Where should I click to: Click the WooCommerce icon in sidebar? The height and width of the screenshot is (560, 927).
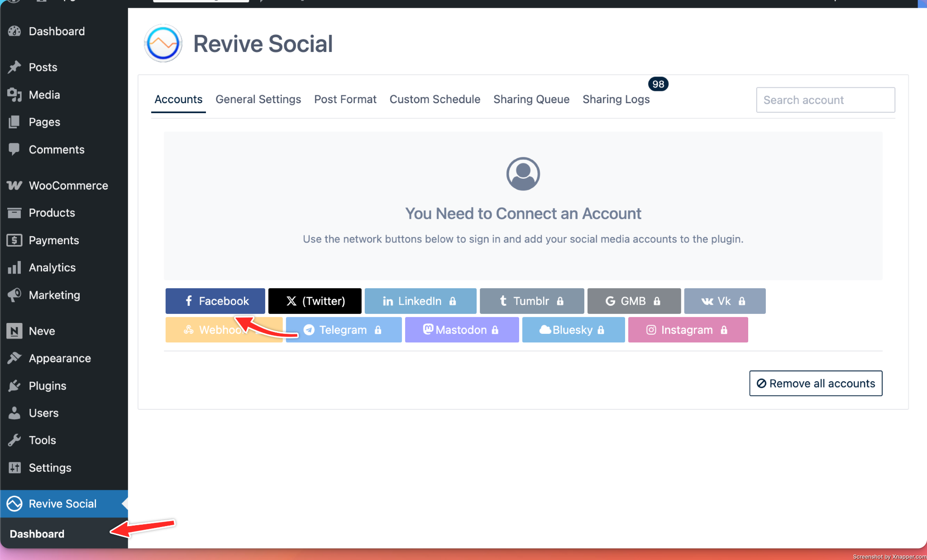(x=14, y=185)
